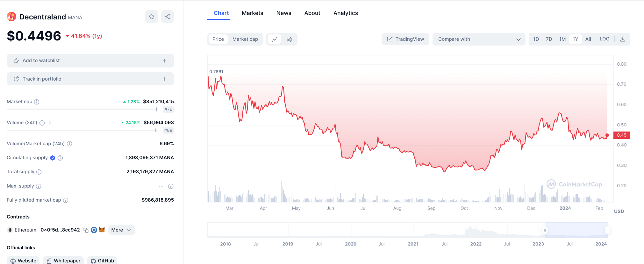Click the MetaMask fox icon
This screenshot has width=644, height=264.
102,230
